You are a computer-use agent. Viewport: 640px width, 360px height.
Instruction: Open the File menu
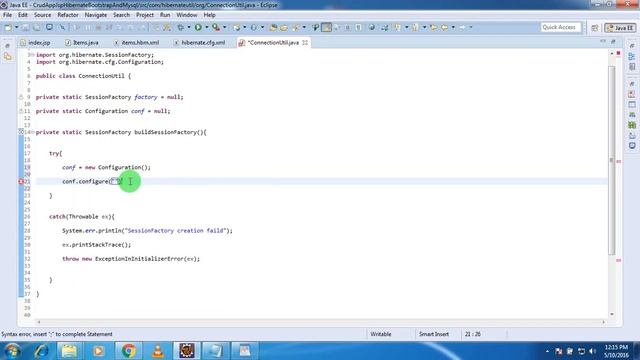pos(7,15)
